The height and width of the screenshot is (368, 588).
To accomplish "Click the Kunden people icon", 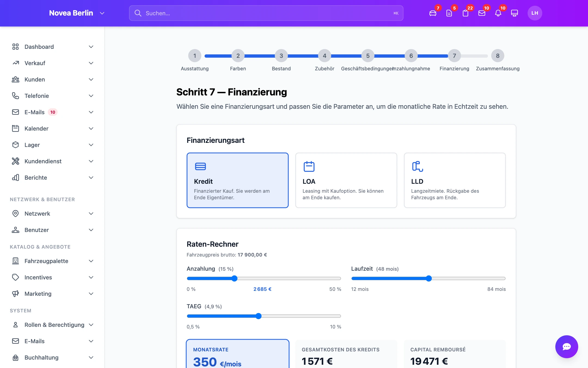I will click(16, 79).
